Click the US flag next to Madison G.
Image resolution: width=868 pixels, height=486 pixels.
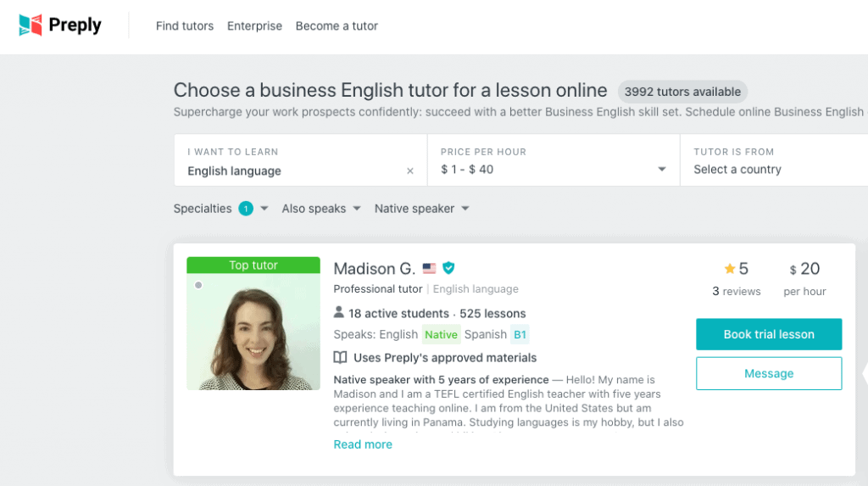pyautogui.click(x=430, y=269)
